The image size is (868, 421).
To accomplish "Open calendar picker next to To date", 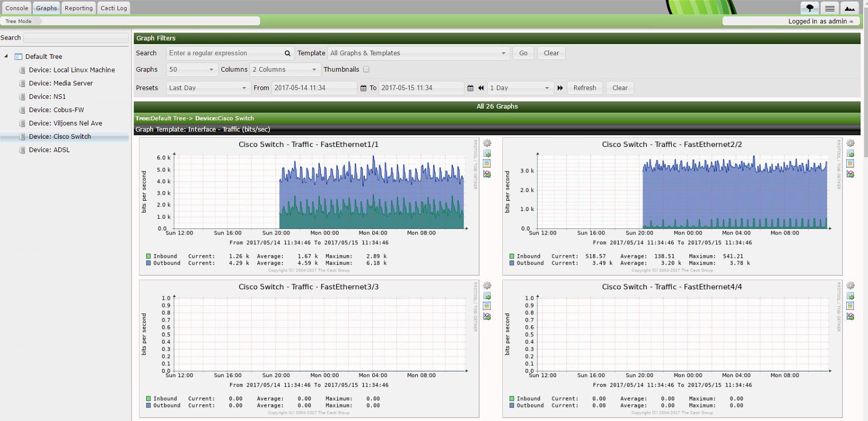I will click(x=471, y=88).
